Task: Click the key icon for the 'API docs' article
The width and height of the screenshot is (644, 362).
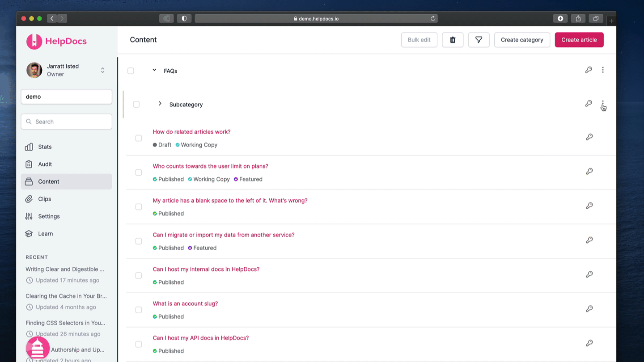Action: (x=589, y=343)
